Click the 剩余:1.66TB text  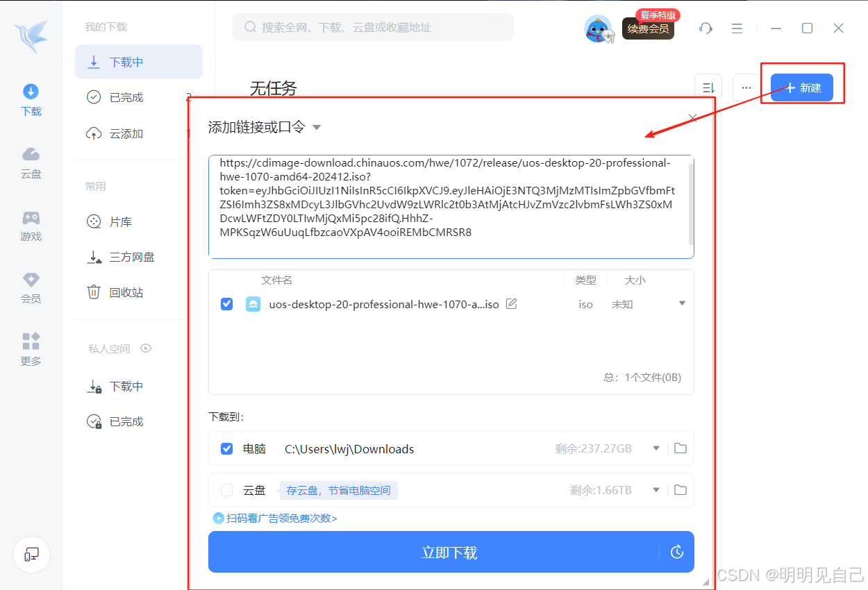pos(601,490)
